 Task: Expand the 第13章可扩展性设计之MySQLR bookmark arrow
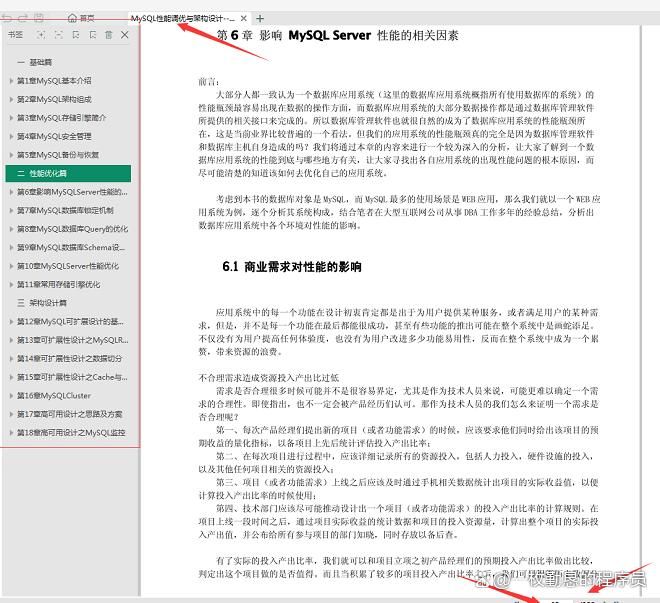tap(11, 340)
